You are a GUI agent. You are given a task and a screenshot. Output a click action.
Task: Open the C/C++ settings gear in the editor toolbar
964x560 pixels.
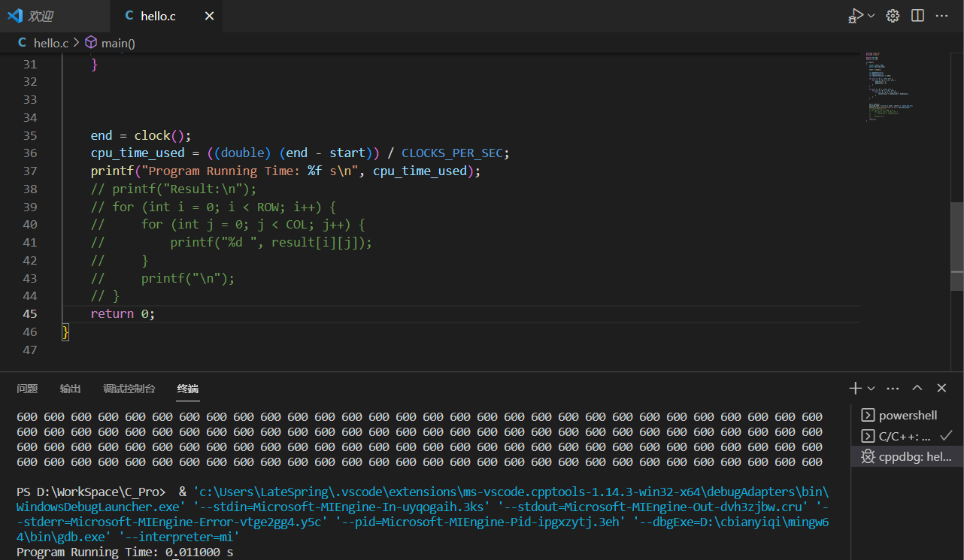coord(893,16)
